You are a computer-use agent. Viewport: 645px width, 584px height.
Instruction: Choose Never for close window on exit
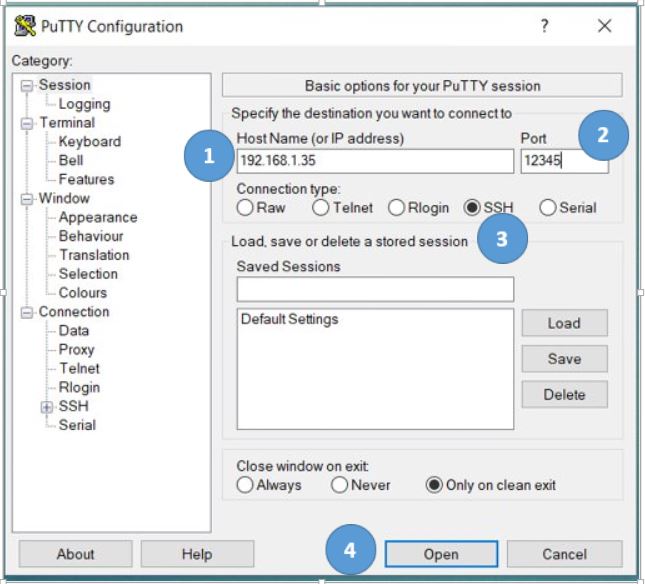(339, 485)
